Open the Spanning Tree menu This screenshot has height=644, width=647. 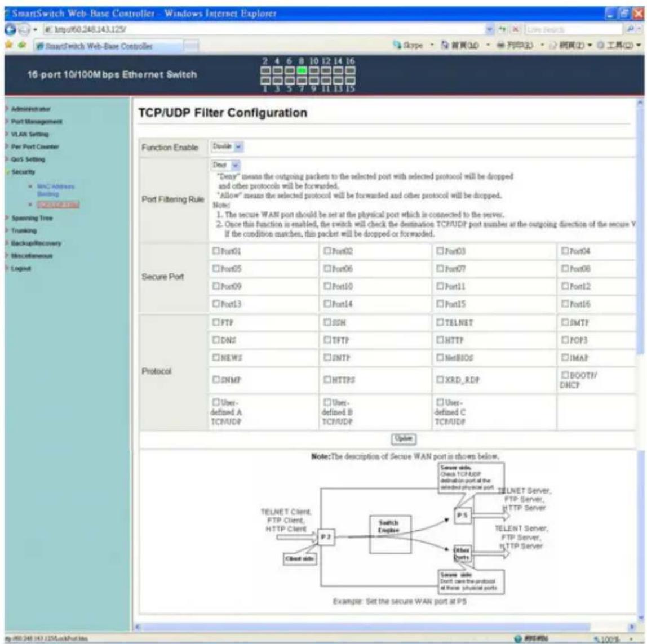click(32, 218)
